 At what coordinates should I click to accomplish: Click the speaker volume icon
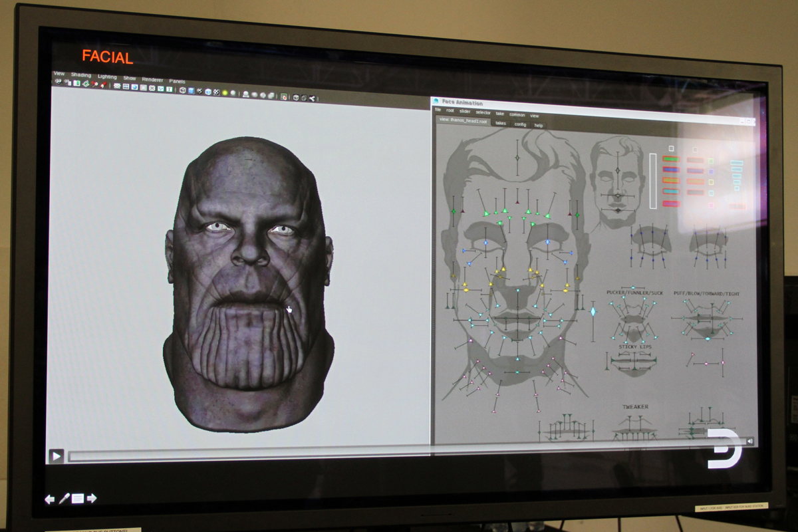[749, 441]
